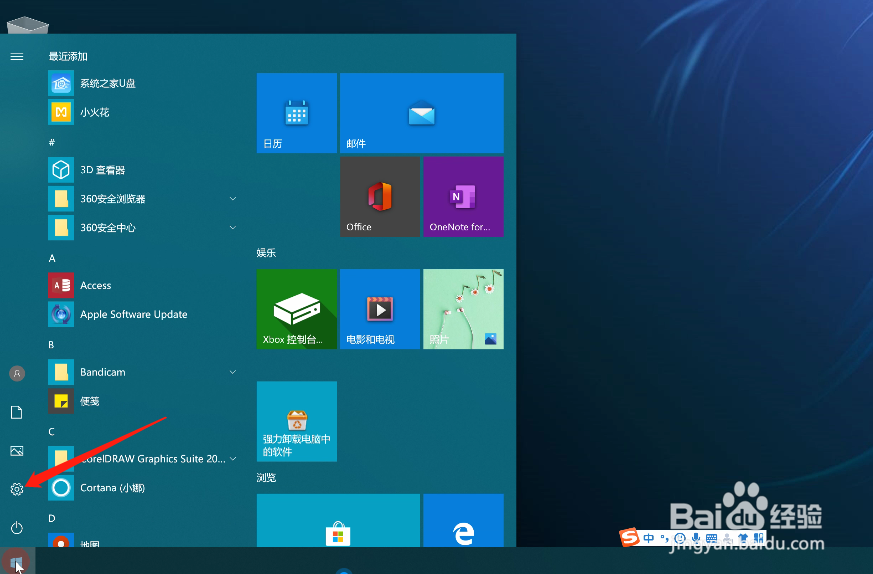873x574 pixels.
Task: Open Apple Software Update
Action: (x=143, y=314)
